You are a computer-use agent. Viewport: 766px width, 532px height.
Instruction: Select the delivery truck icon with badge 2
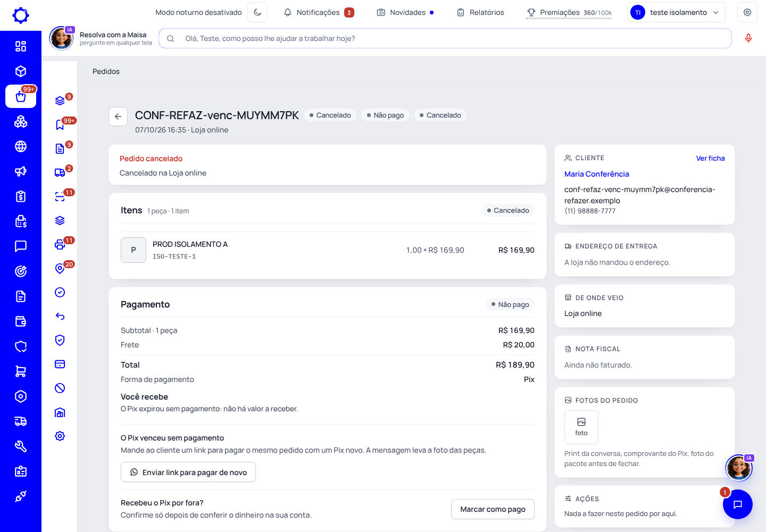click(60, 172)
